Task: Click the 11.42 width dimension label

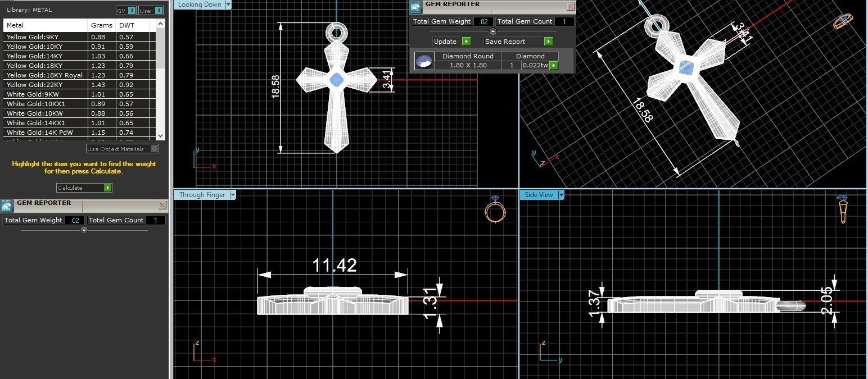Action: tap(334, 265)
